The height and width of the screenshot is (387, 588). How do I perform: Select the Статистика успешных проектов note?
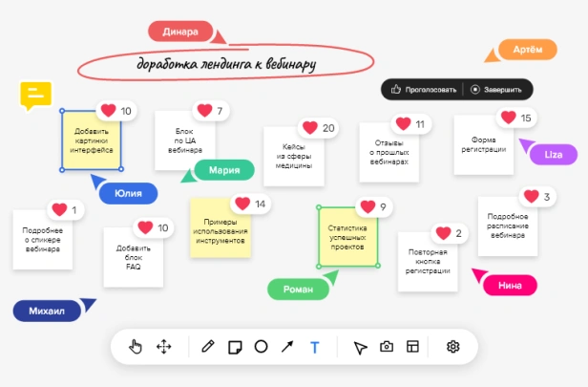point(348,237)
